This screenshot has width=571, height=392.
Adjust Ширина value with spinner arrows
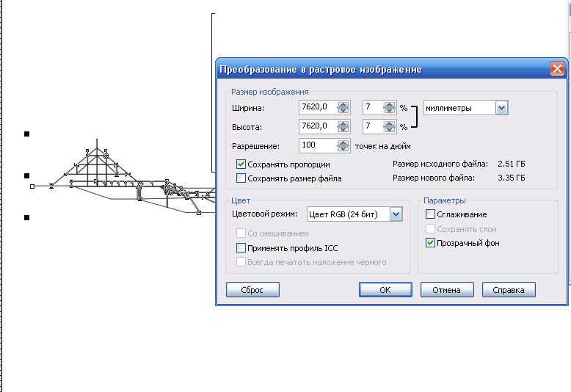click(343, 107)
